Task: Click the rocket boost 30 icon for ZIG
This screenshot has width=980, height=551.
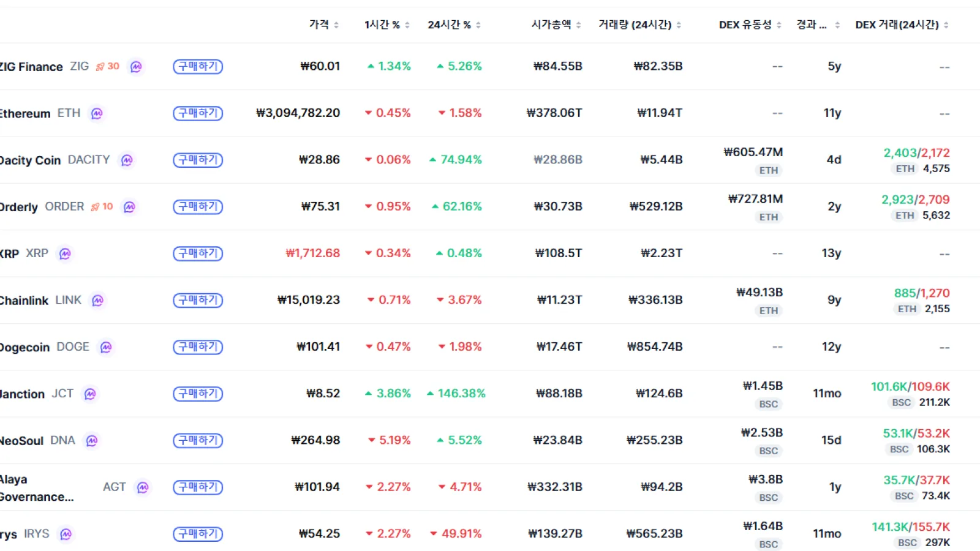Action: [x=107, y=66]
